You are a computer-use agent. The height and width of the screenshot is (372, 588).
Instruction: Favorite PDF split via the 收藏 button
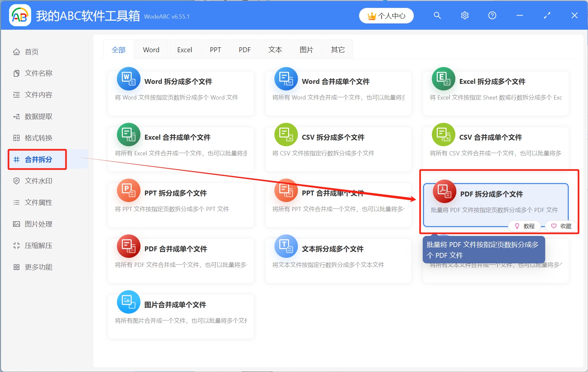[561, 226]
